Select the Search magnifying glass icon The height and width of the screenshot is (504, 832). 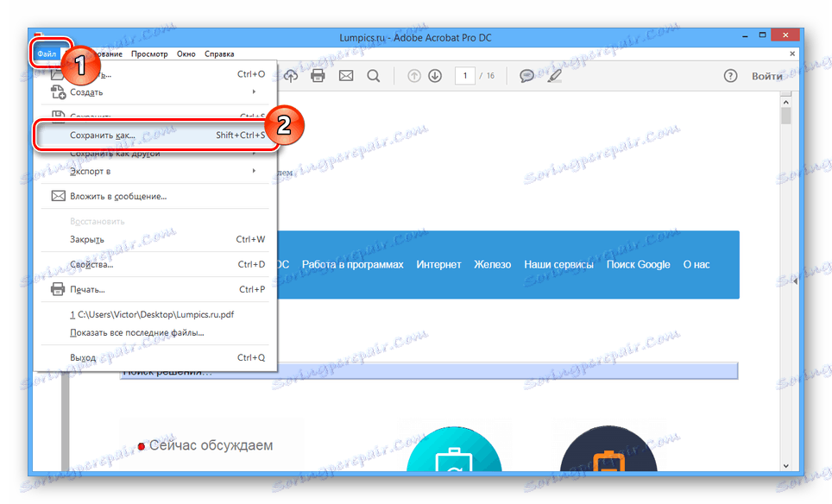click(373, 75)
